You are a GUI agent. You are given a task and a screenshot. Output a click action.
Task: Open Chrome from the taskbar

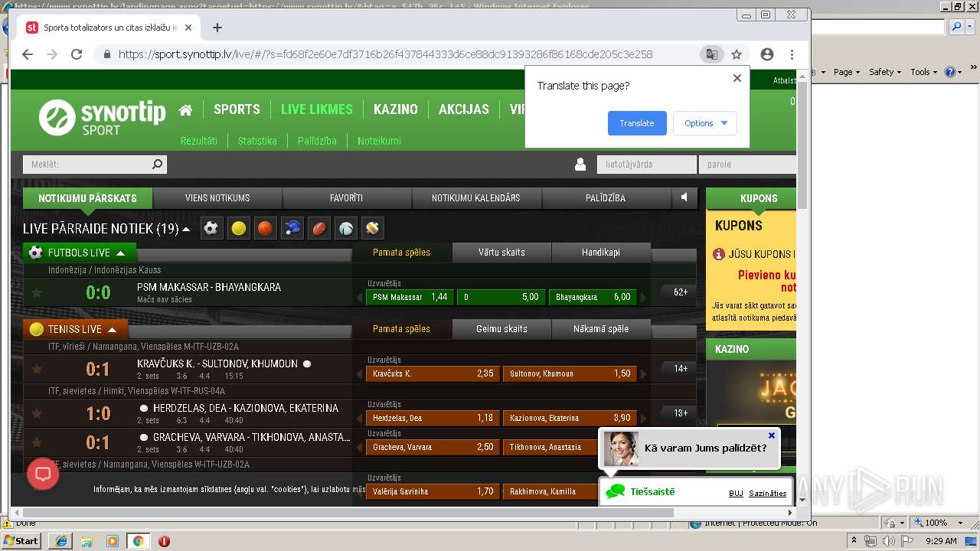[x=139, y=541]
